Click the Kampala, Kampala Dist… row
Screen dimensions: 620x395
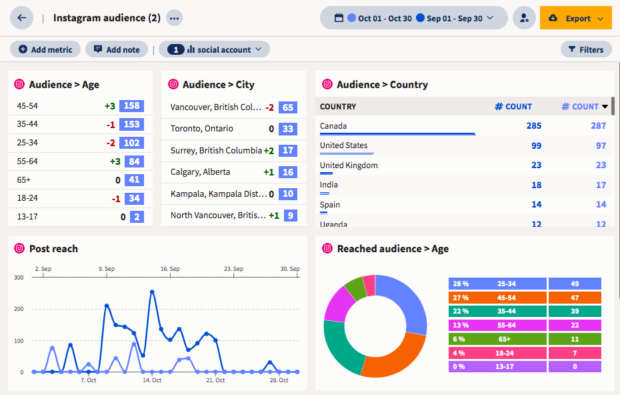point(234,194)
